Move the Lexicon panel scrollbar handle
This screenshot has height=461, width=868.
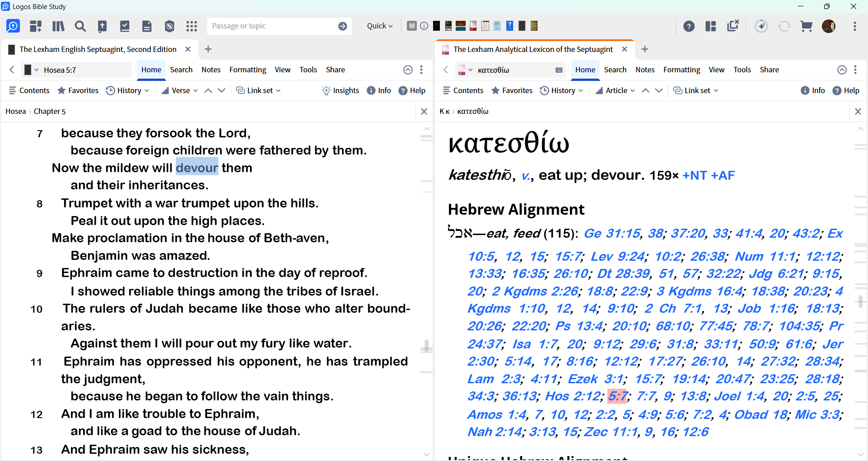click(x=860, y=301)
